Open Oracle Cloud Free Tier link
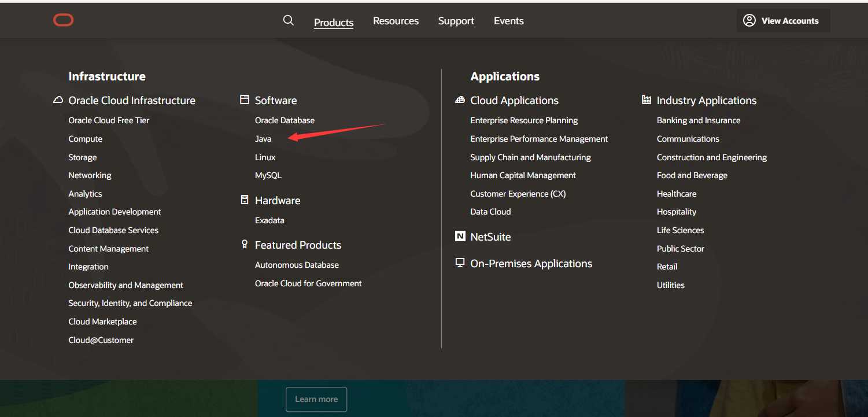Image resolution: width=868 pixels, height=417 pixels. [109, 120]
